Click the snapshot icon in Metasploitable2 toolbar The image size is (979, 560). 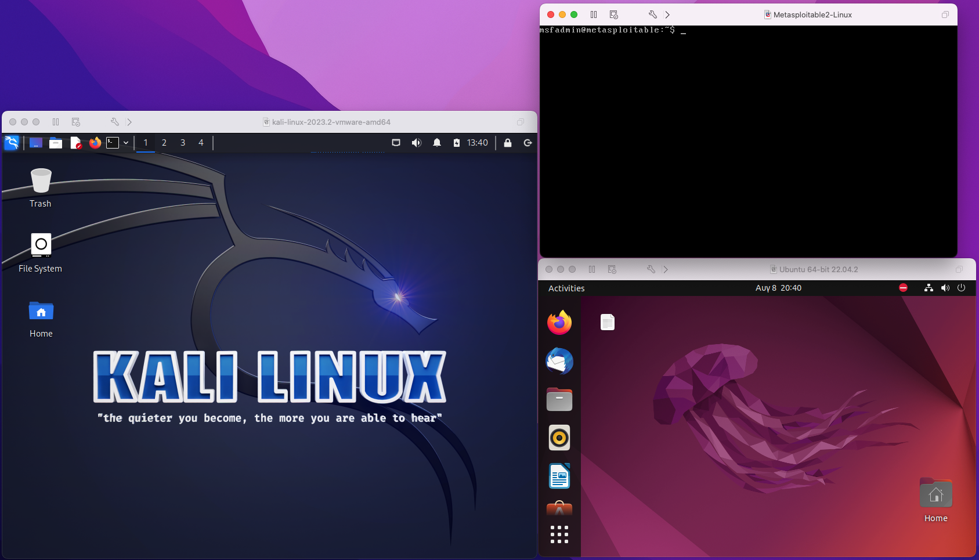[614, 15]
